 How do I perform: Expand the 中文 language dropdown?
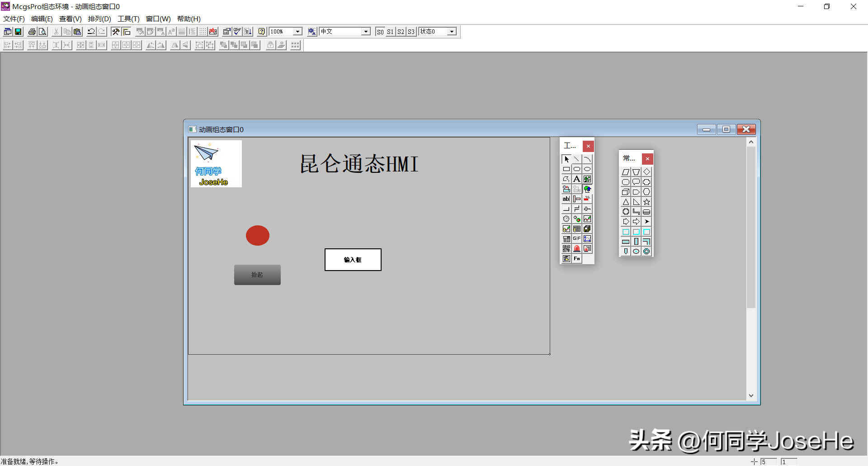(366, 32)
